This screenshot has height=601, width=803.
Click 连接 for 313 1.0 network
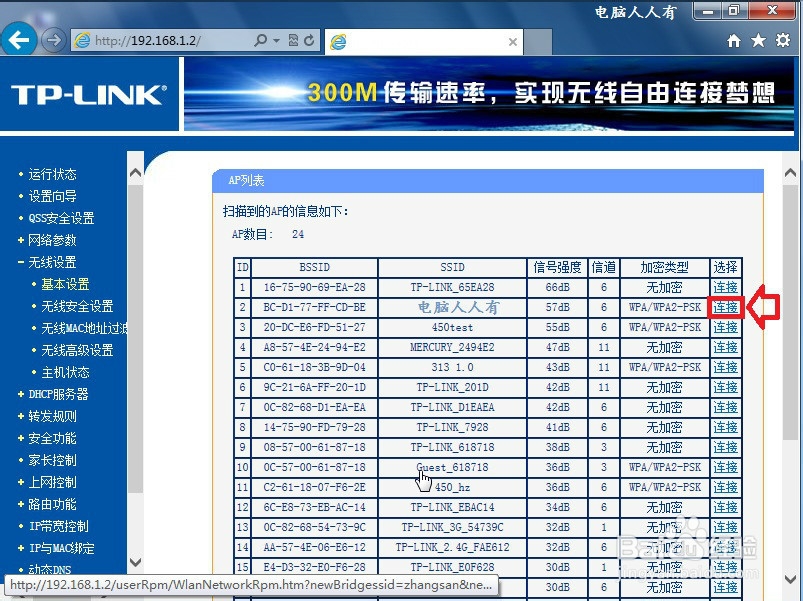click(725, 367)
